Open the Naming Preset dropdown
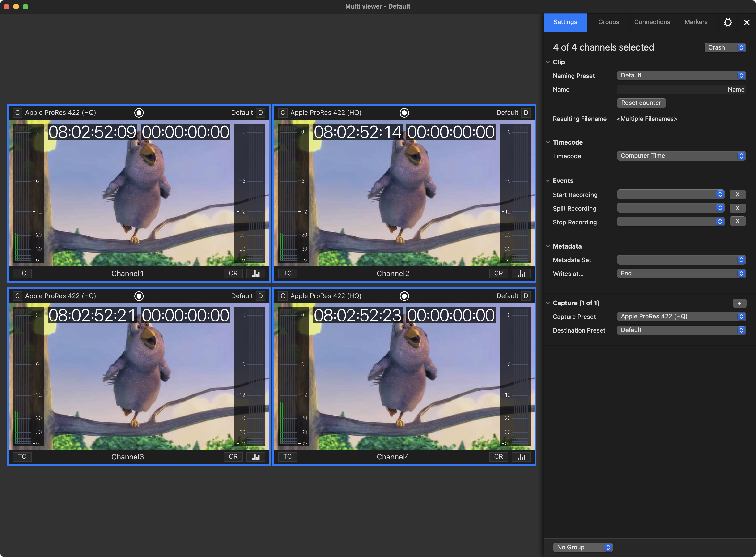 click(681, 76)
